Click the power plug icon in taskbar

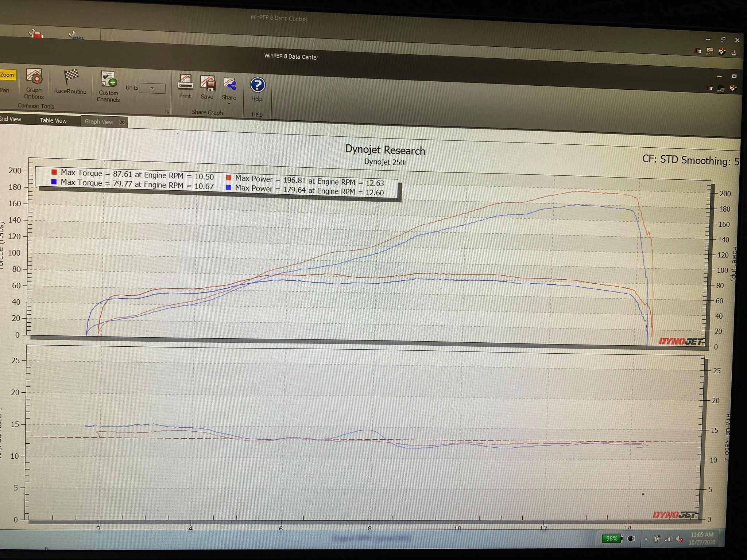(631, 538)
